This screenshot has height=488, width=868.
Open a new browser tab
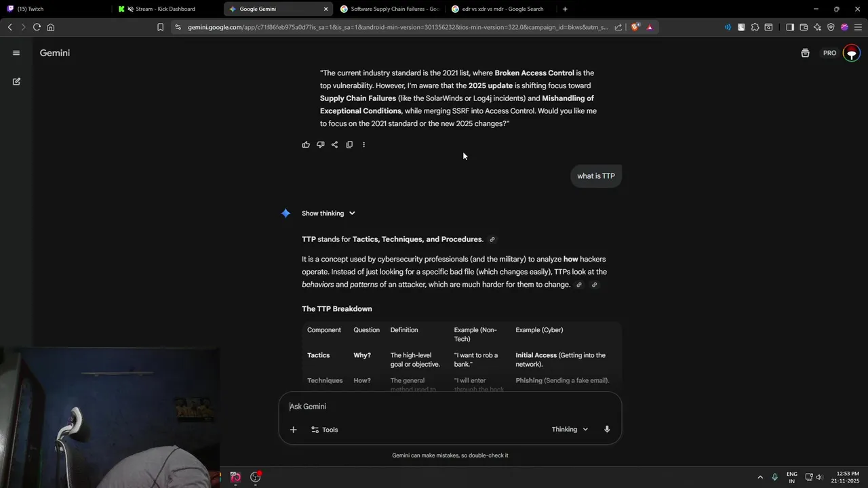click(x=565, y=9)
